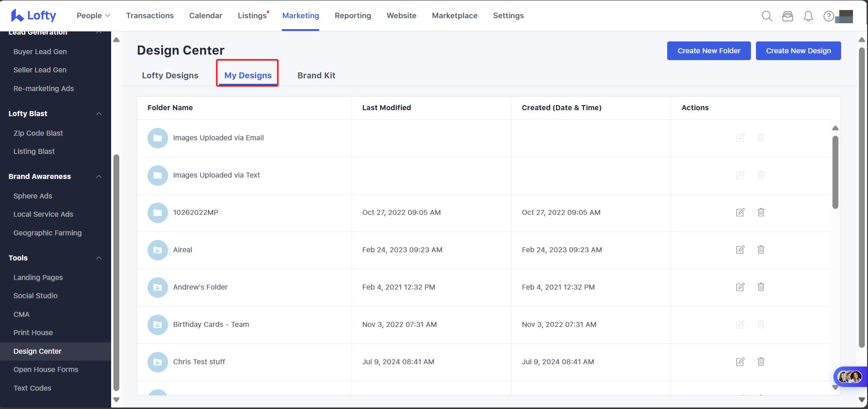
Task: Click the Lofty logo
Action: (34, 15)
